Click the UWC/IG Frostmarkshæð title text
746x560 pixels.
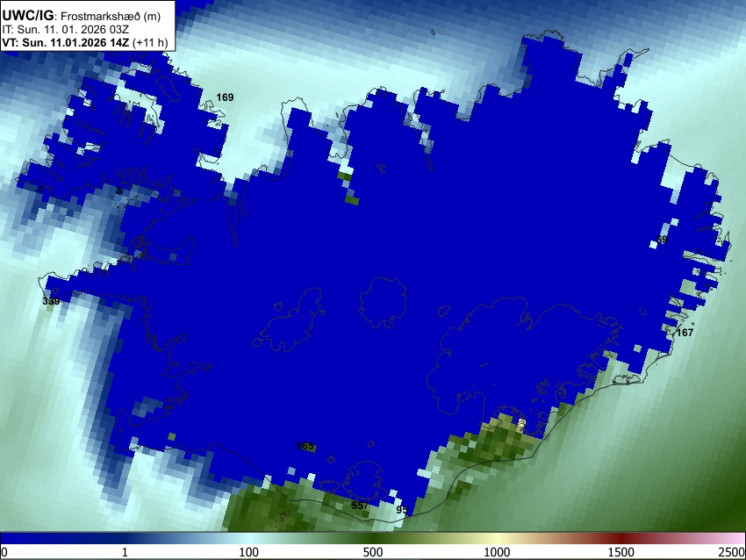(x=82, y=16)
